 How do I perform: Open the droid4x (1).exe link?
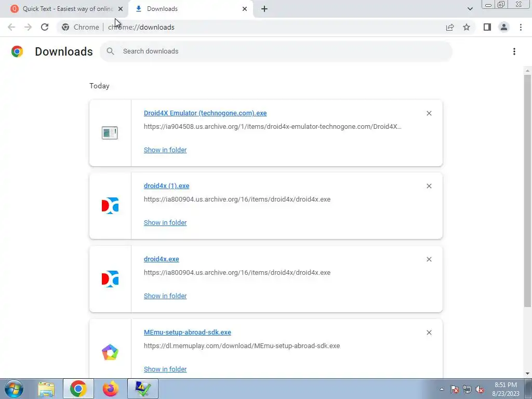167,185
